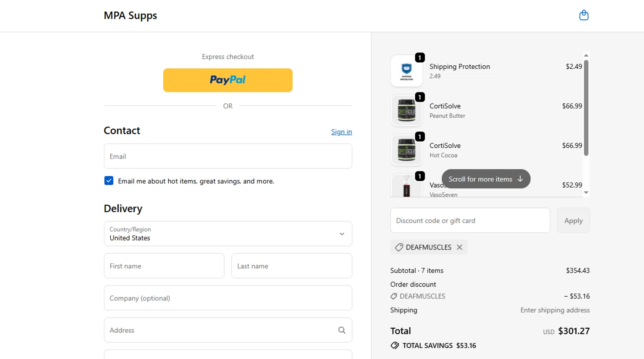
Task: Click the quantity badge on VasoSeven
Action: [x=420, y=176]
